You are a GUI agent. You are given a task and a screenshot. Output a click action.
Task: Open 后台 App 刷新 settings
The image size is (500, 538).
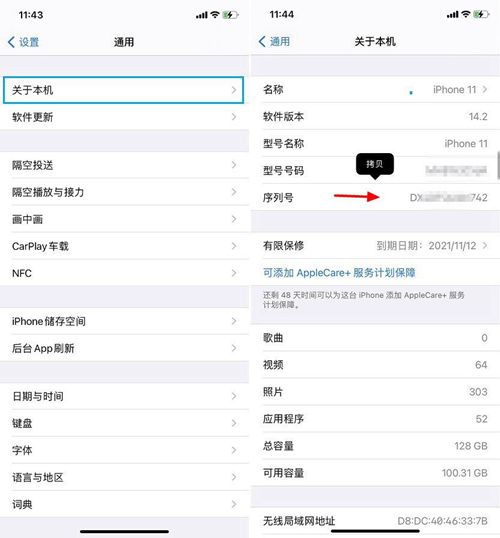click(124, 348)
